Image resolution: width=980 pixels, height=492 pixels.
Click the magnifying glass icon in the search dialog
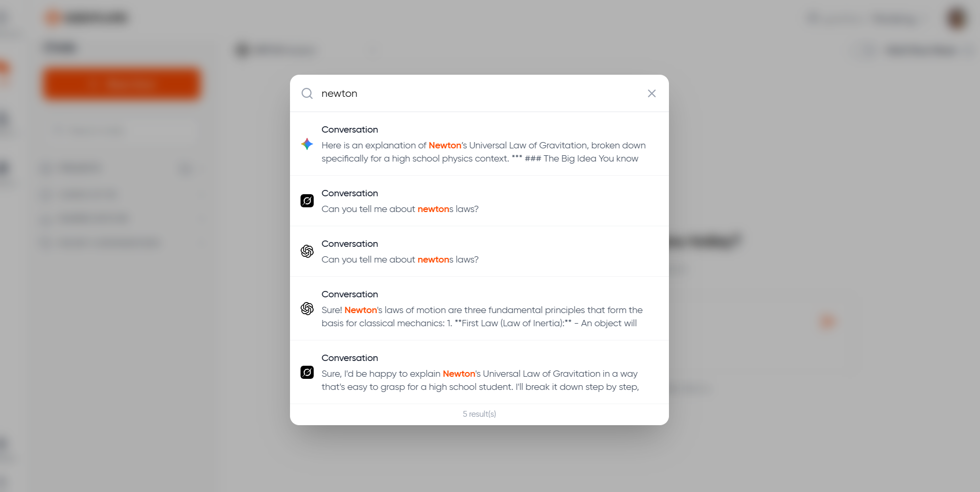click(307, 93)
